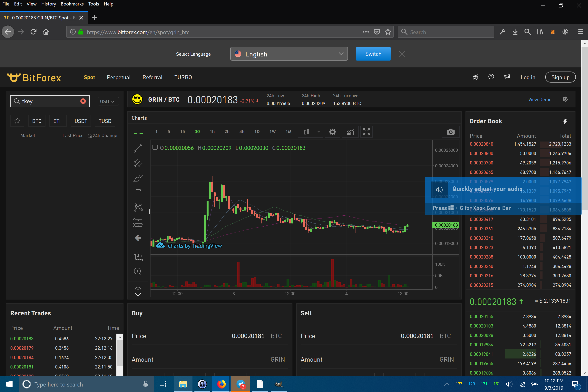This screenshot has width=588, height=392.
Task: Click the rocket icon in header
Action: pos(475,77)
